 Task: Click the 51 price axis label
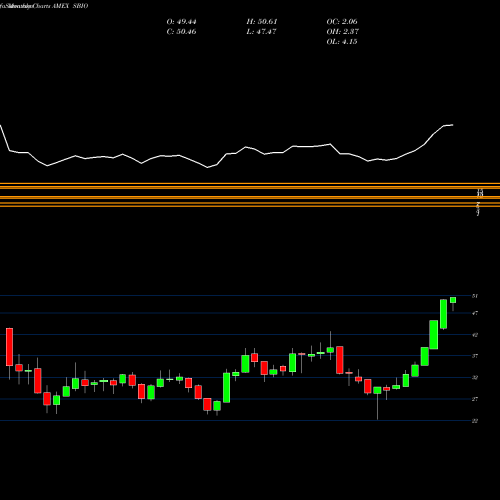coord(475,296)
